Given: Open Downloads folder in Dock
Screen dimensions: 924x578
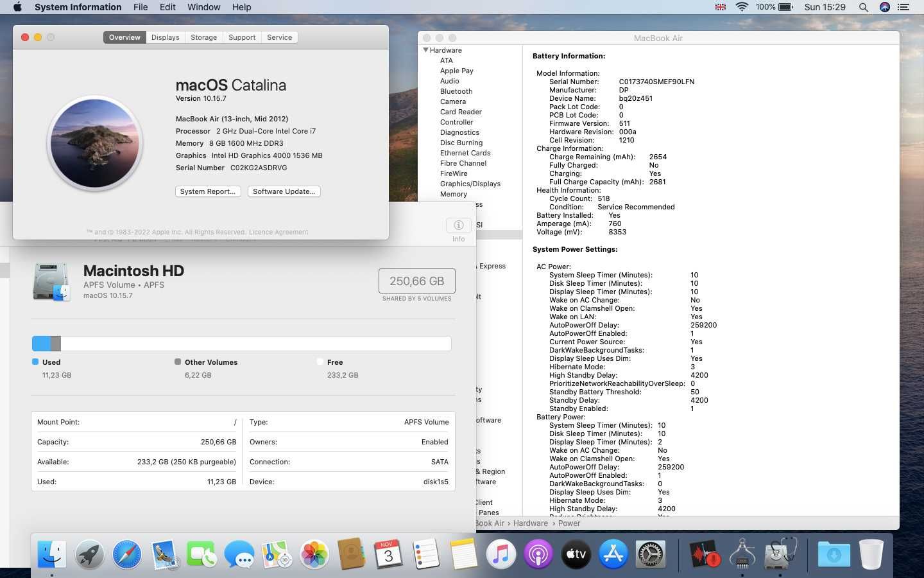Looking at the screenshot, I should (x=834, y=554).
